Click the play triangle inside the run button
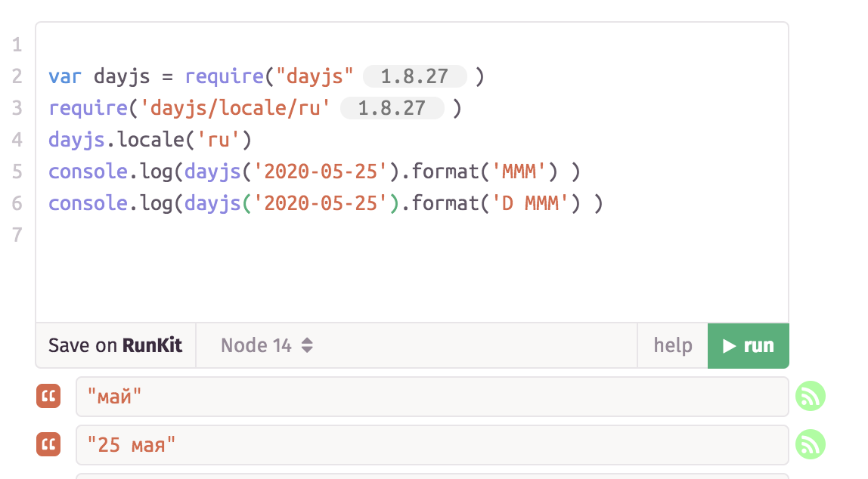The height and width of the screenshot is (479, 868). click(728, 345)
